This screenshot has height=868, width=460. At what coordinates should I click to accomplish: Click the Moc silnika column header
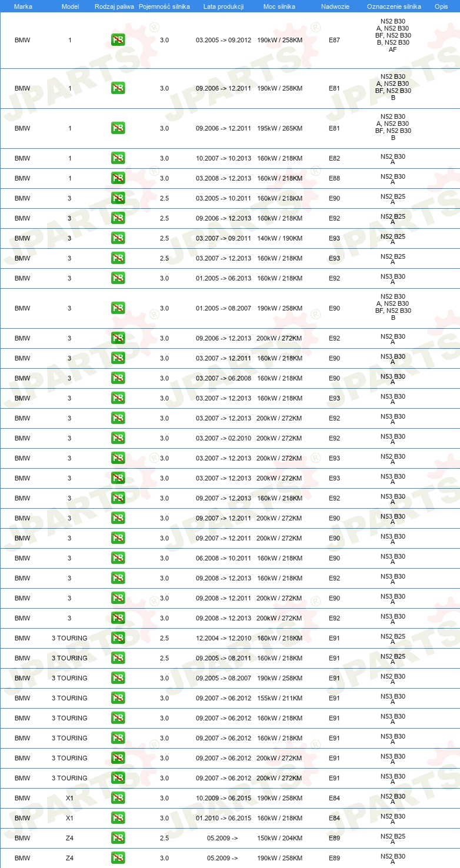click(x=279, y=6)
